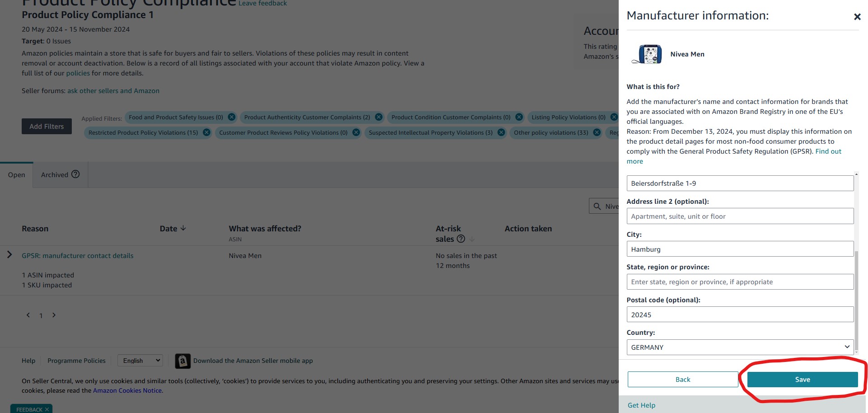The image size is (868, 413).
Task: Click the Back button
Action: [x=683, y=380]
